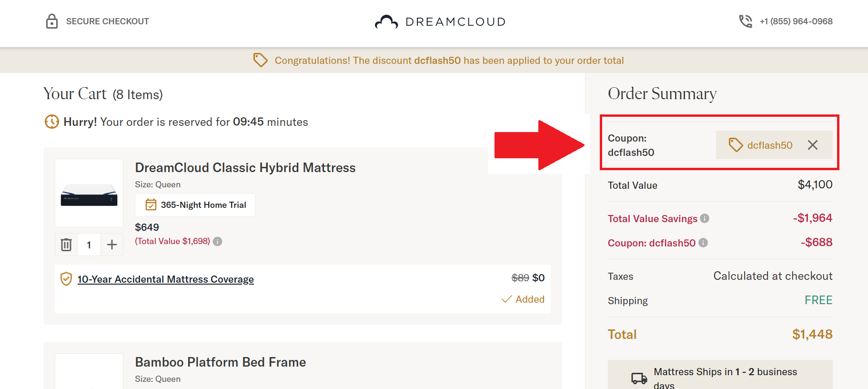The image size is (868, 389).
Task: Click the discount tag icon in banner
Action: 261,60
